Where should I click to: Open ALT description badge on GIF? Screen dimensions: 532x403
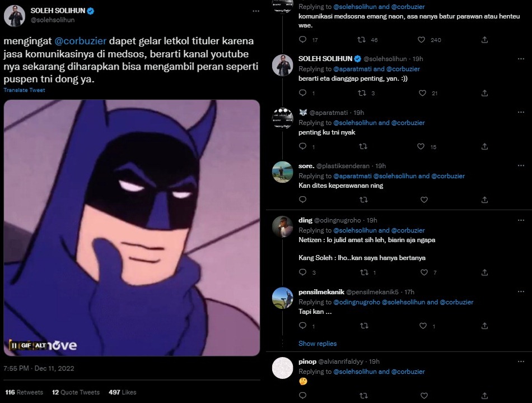pos(41,345)
